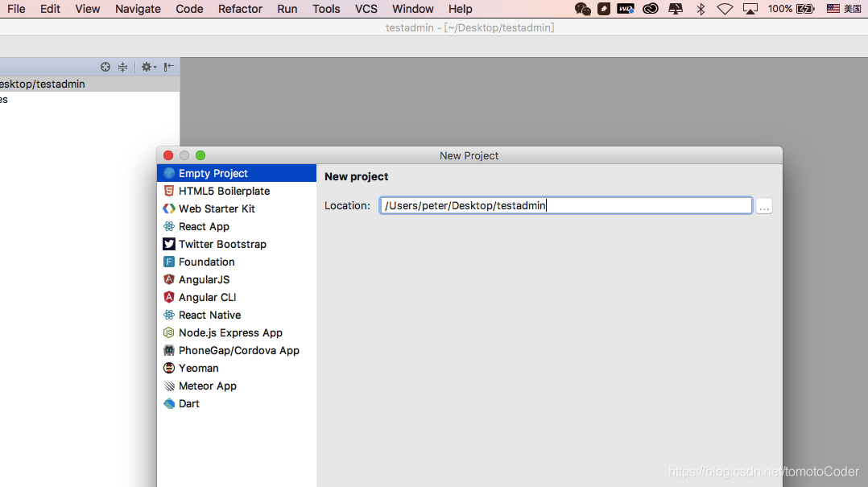Image resolution: width=868 pixels, height=487 pixels.
Task: Select the React App template
Action: pyautogui.click(x=237, y=226)
